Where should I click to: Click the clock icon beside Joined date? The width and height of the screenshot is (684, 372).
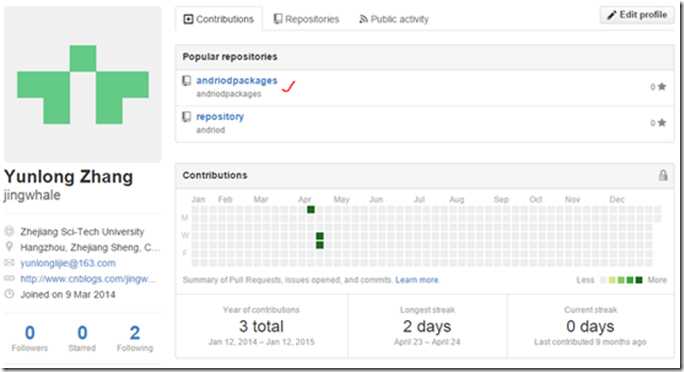tap(9, 294)
